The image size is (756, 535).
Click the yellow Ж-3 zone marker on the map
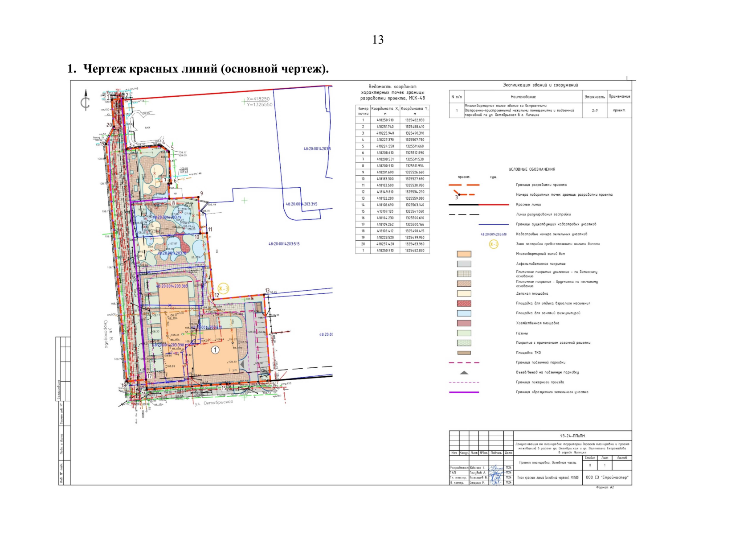pos(223,288)
